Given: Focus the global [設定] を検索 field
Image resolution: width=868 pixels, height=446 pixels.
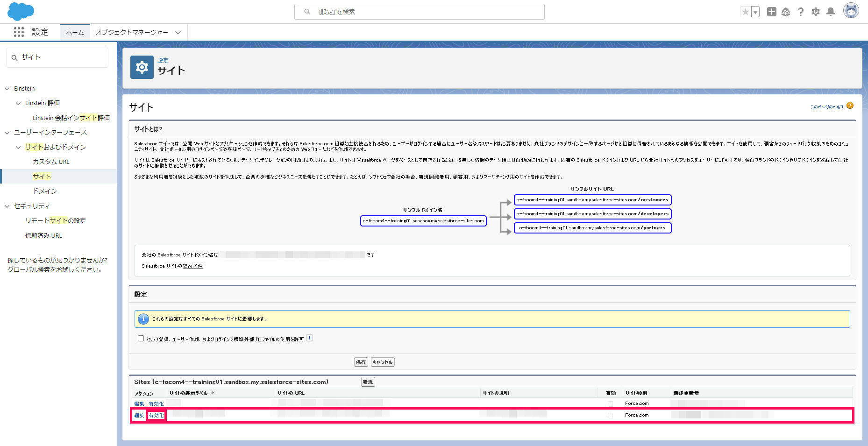Looking at the screenshot, I should (x=419, y=12).
